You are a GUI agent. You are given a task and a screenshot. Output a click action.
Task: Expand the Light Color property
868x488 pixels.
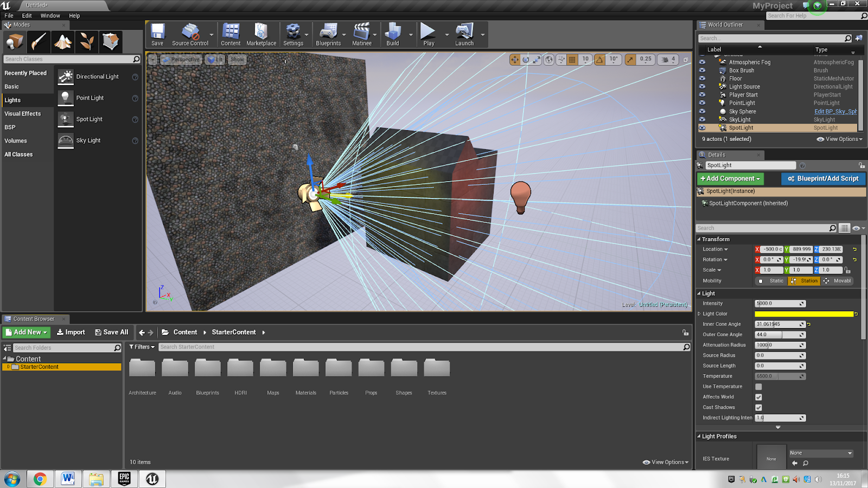[x=699, y=314]
